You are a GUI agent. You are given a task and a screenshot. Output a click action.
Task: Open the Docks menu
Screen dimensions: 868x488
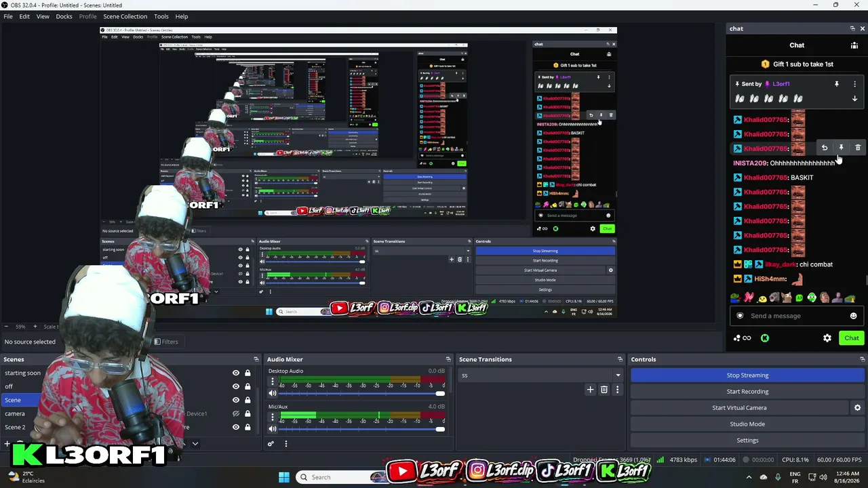pos(64,16)
